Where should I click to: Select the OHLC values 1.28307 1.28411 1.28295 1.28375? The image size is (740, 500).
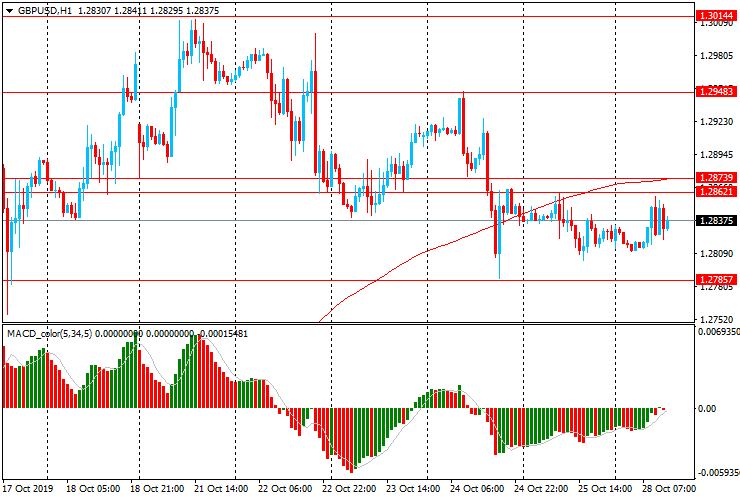tap(148, 10)
